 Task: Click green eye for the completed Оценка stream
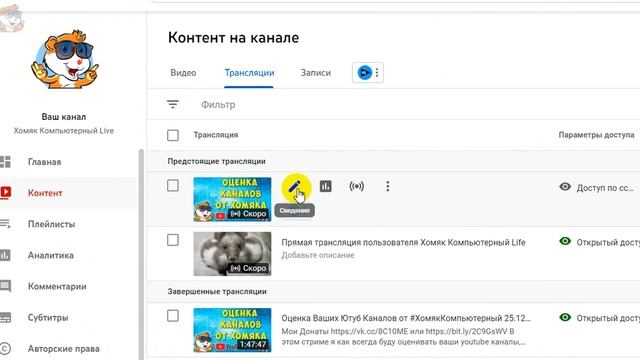click(x=565, y=317)
